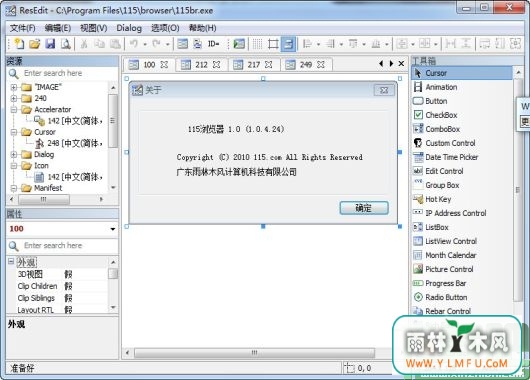Select the IP Address Control tool
530x380 pixels.
pyautogui.click(x=462, y=213)
